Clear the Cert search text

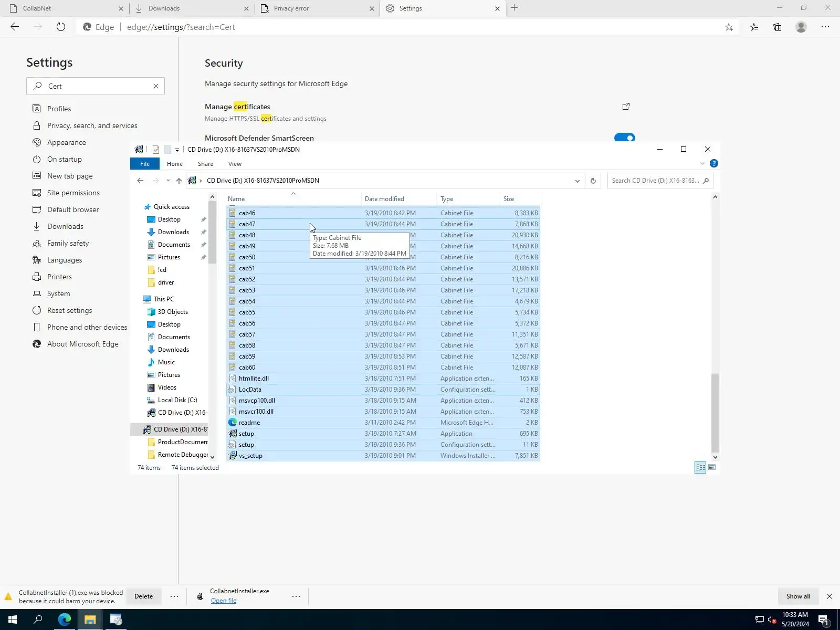pos(156,86)
